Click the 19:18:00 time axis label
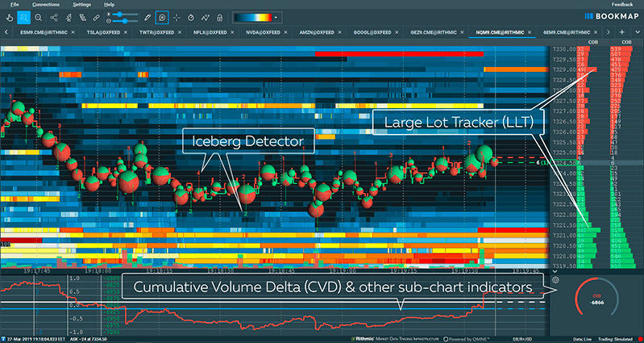The height and width of the screenshot is (343, 644). 98,271
